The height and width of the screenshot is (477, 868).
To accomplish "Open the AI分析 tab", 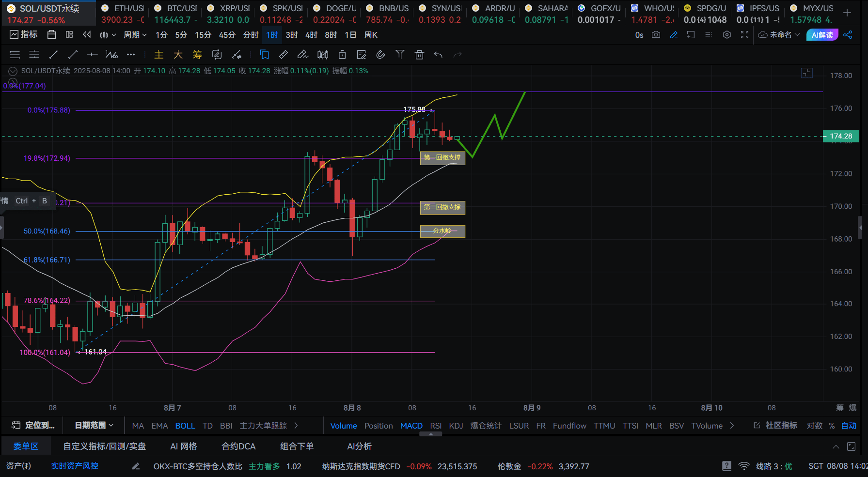I will 360,446.
